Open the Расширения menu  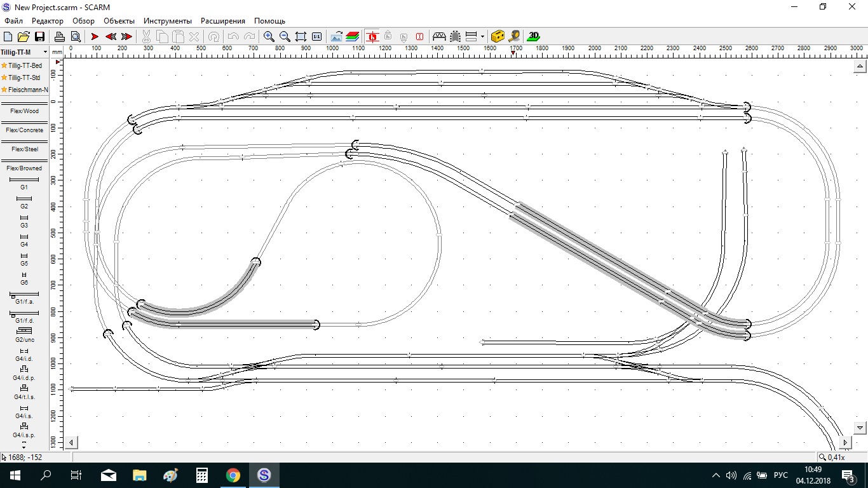(x=222, y=21)
